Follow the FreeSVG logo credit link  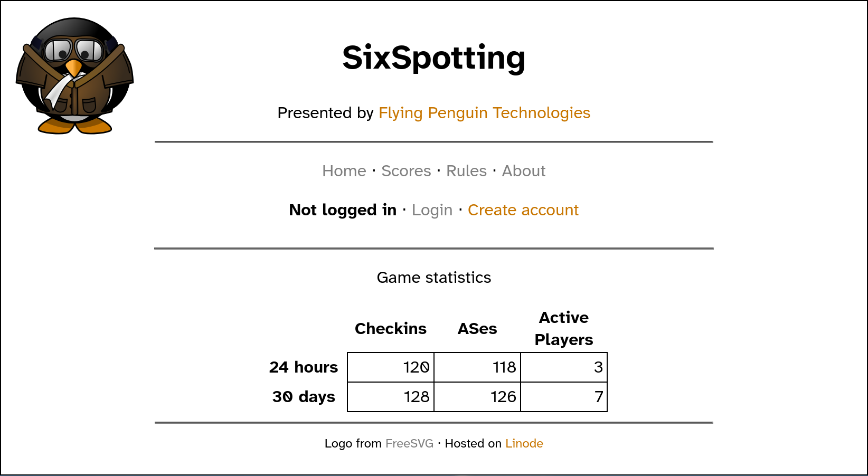pos(409,443)
